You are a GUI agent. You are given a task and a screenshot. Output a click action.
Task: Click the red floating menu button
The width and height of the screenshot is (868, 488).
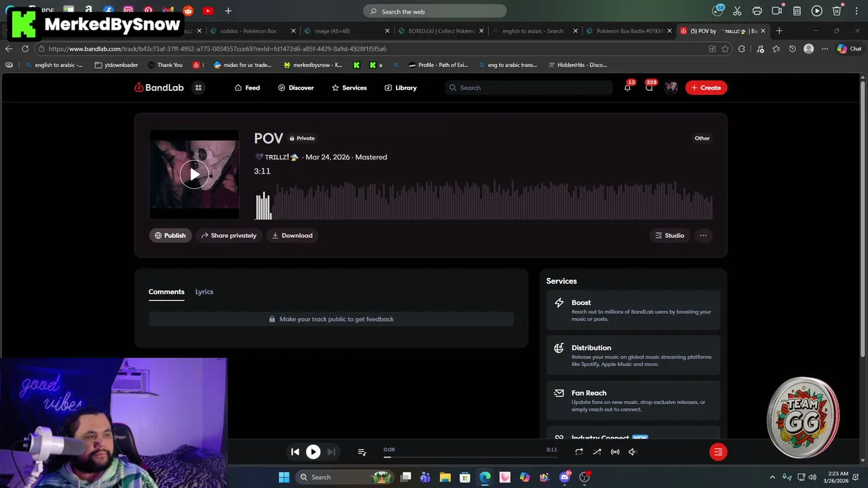click(x=718, y=452)
